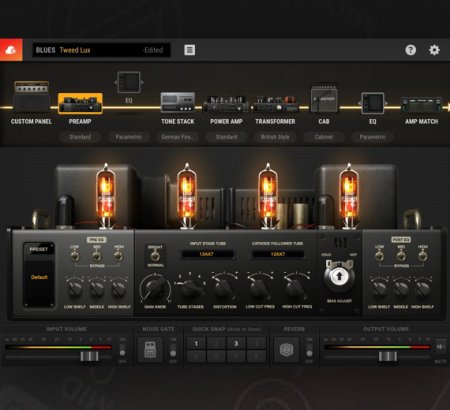Toggle the Input Volume on/off switch

point(122,350)
